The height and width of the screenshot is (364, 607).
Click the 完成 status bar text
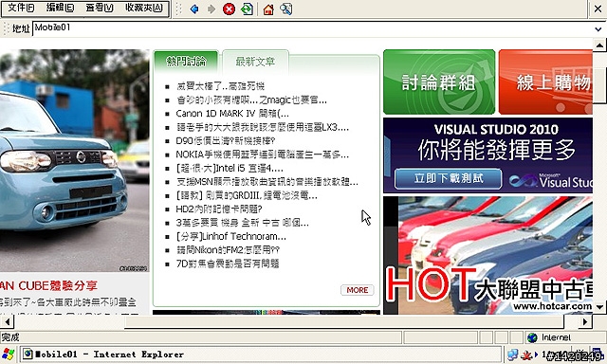click(x=10, y=337)
